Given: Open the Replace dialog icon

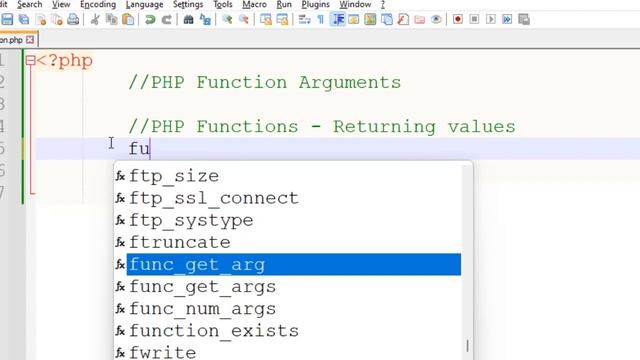Looking at the screenshot, I should 205,19.
